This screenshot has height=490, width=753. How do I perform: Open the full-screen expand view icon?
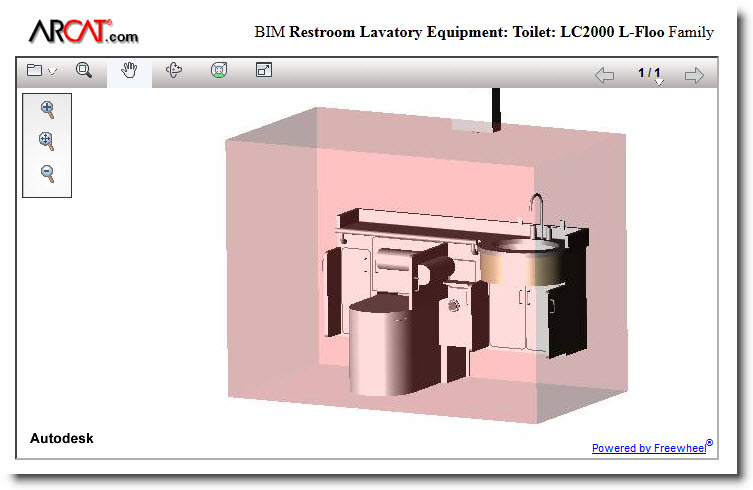click(264, 70)
